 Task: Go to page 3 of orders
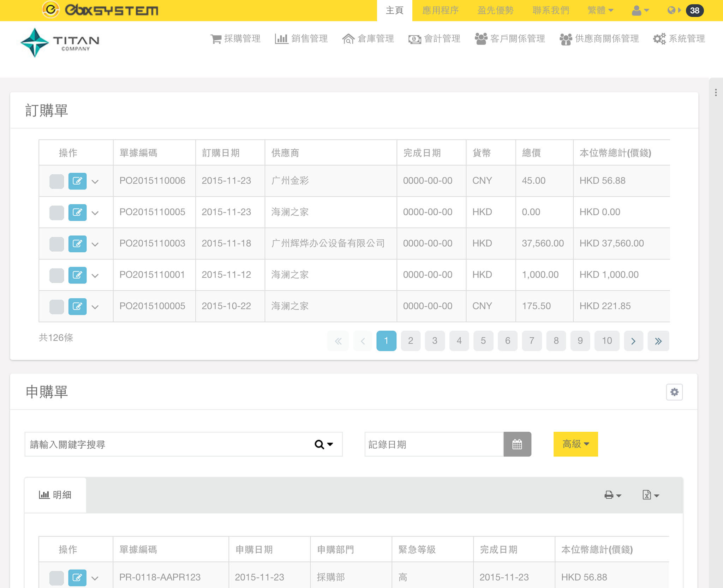click(435, 341)
